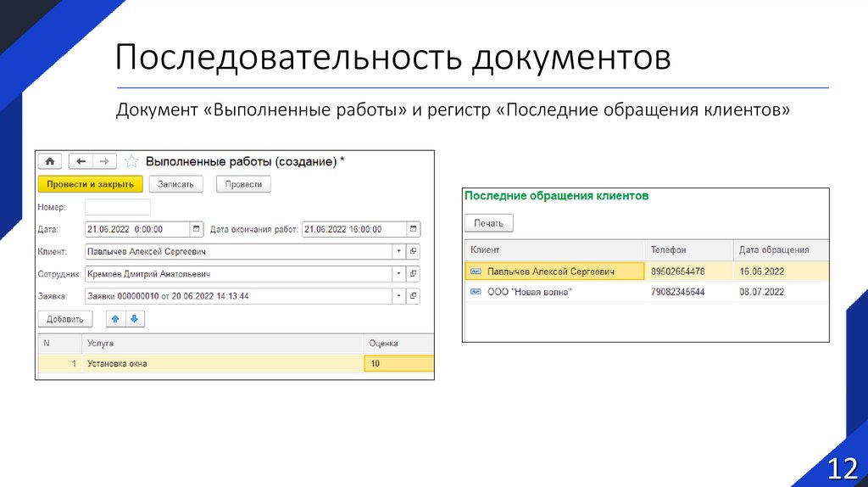Move the service row up
868x487 pixels.
pyautogui.click(x=115, y=318)
